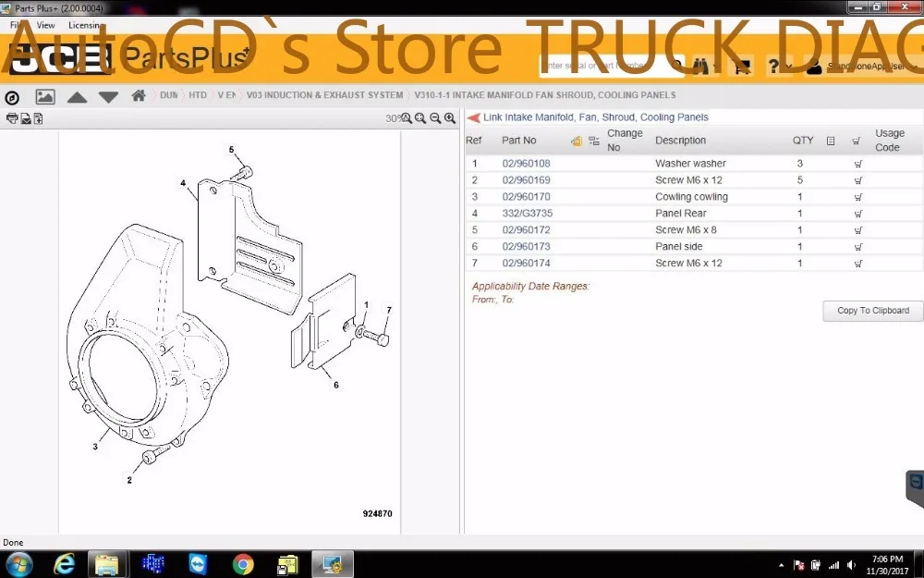Add Screw M6 x 8 to cart
The height and width of the screenshot is (578, 924).
coord(858,229)
